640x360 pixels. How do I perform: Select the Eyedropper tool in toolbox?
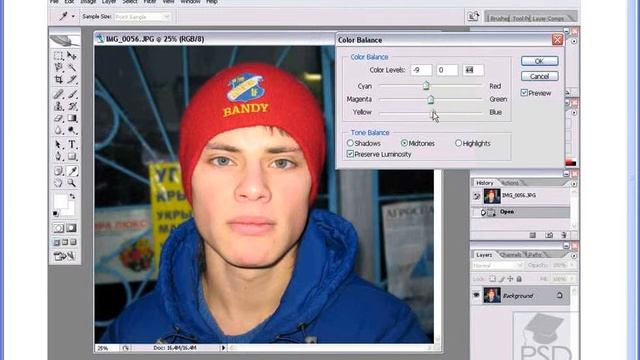coord(72,171)
